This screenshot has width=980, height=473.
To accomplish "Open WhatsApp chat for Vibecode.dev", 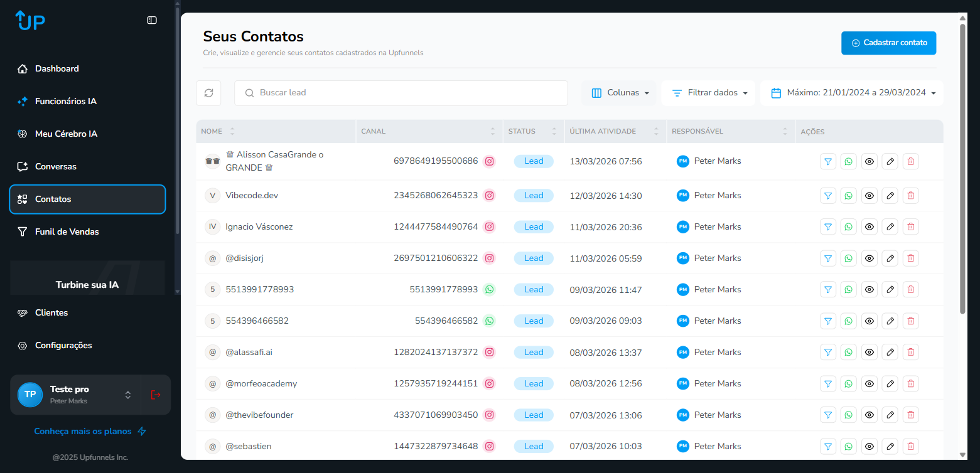I will point(848,195).
